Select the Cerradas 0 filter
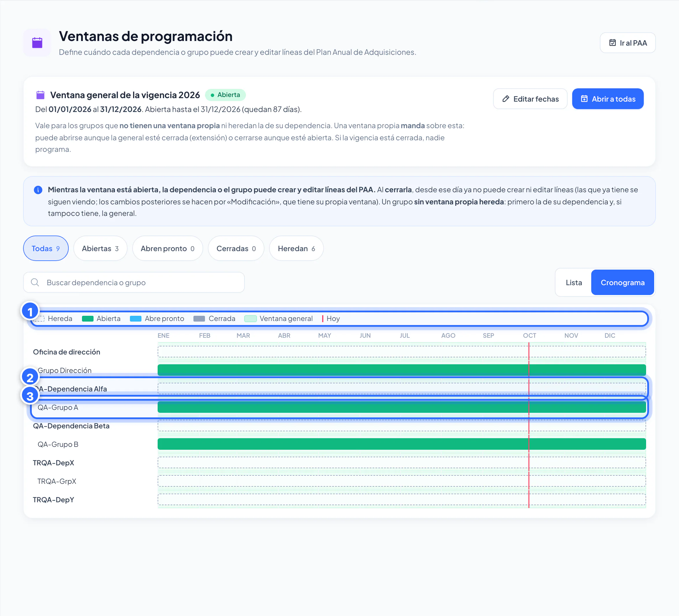 click(236, 249)
